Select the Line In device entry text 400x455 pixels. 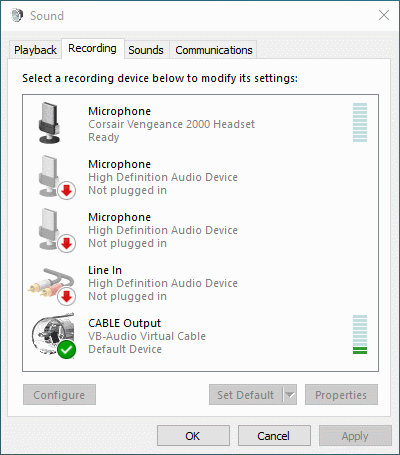pos(163,283)
